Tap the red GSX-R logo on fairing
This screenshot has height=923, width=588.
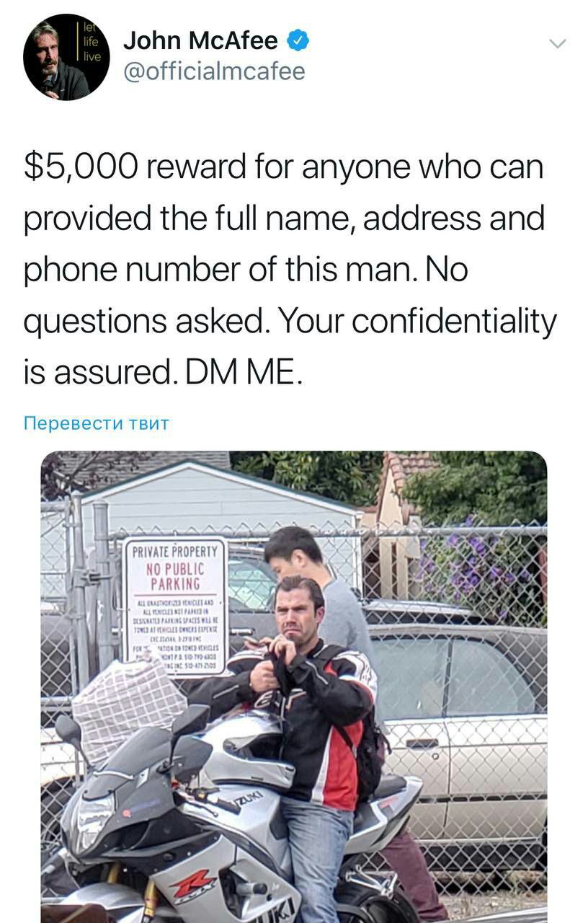[192, 884]
